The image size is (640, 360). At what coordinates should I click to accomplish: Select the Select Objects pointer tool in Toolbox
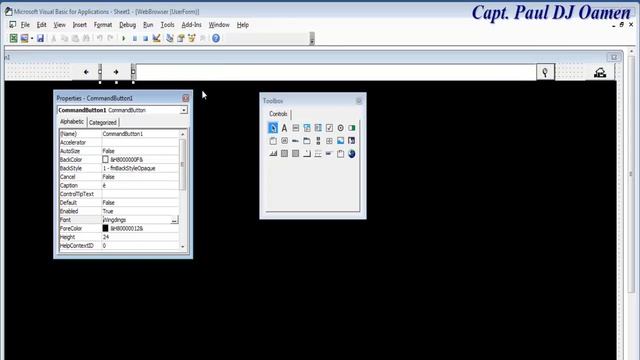pyautogui.click(x=273, y=128)
